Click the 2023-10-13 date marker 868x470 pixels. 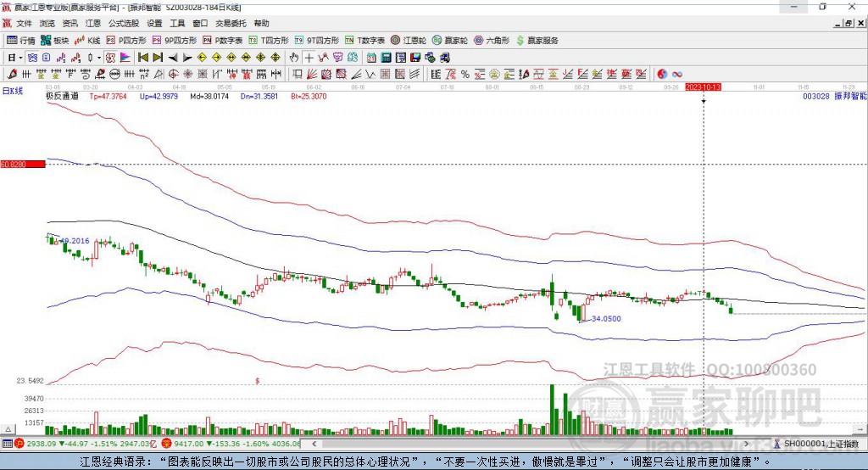point(703,87)
